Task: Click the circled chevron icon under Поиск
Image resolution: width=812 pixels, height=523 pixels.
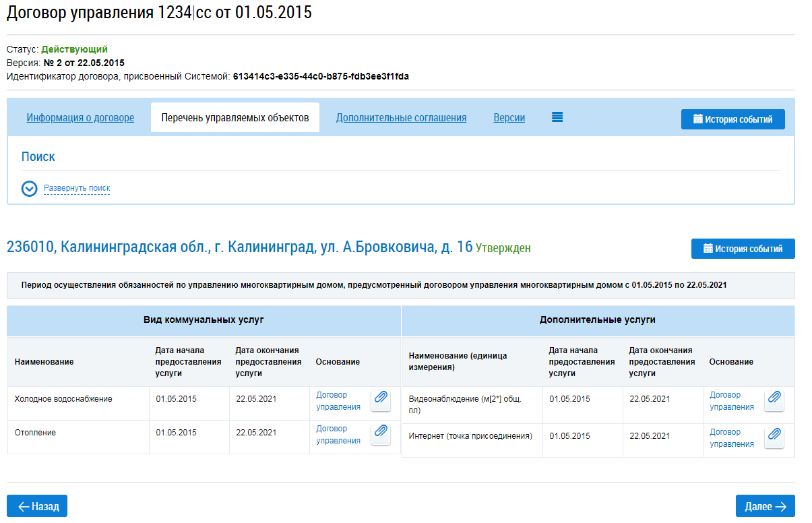Action: [x=29, y=189]
